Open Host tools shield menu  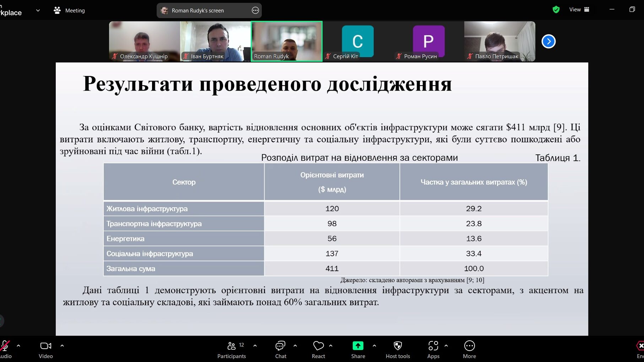pyautogui.click(x=397, y=350)
